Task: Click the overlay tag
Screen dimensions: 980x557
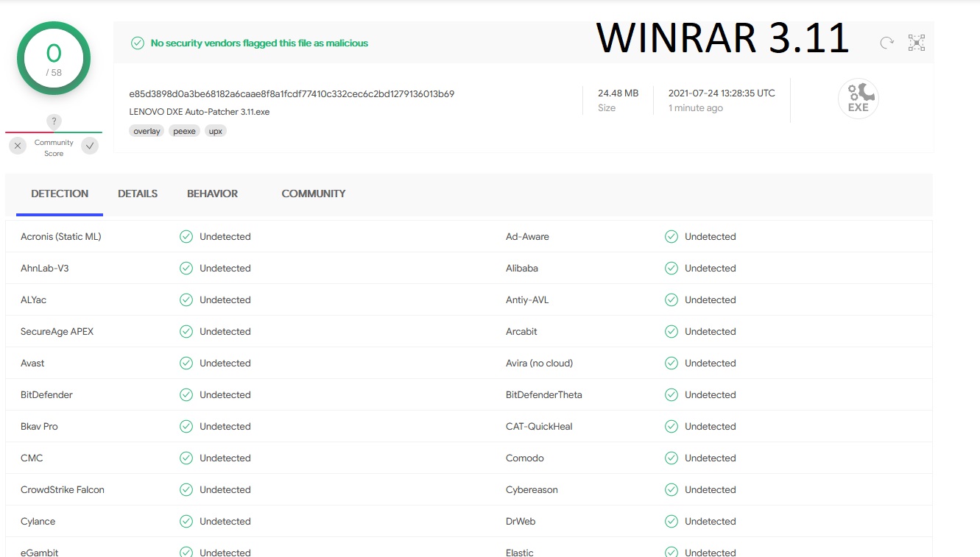Action: [147, 131]
